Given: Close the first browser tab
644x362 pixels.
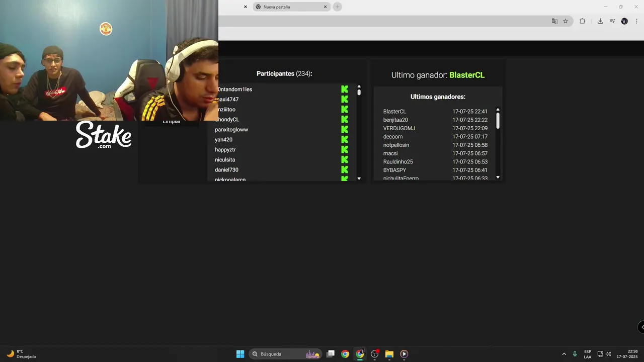Looking at the screenshot, I should coord(246,7).
